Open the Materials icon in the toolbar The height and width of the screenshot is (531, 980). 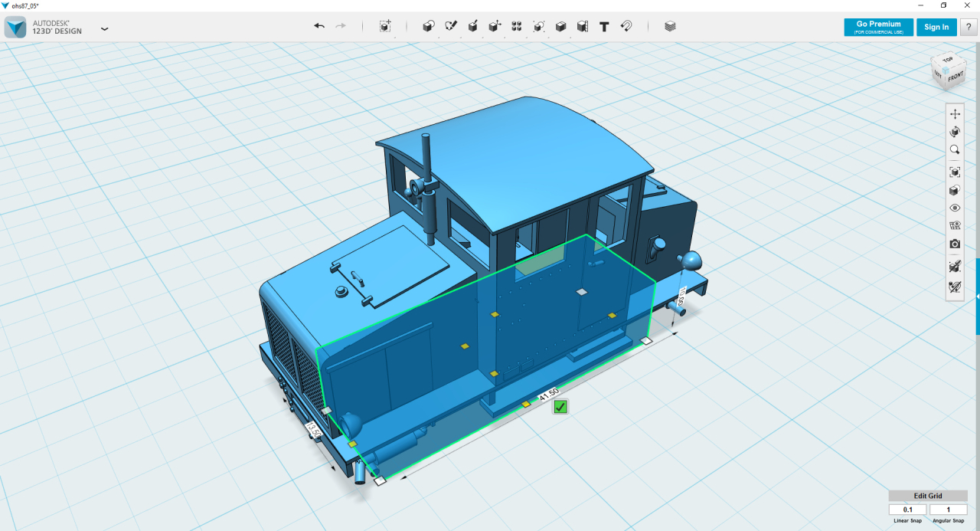[670, 26]
